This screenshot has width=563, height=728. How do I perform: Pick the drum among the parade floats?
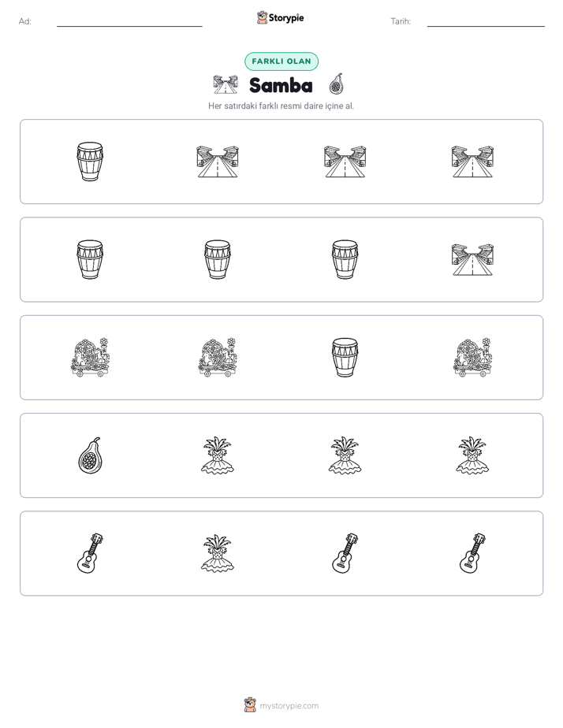pyautogui.click(x=345, y=358)
